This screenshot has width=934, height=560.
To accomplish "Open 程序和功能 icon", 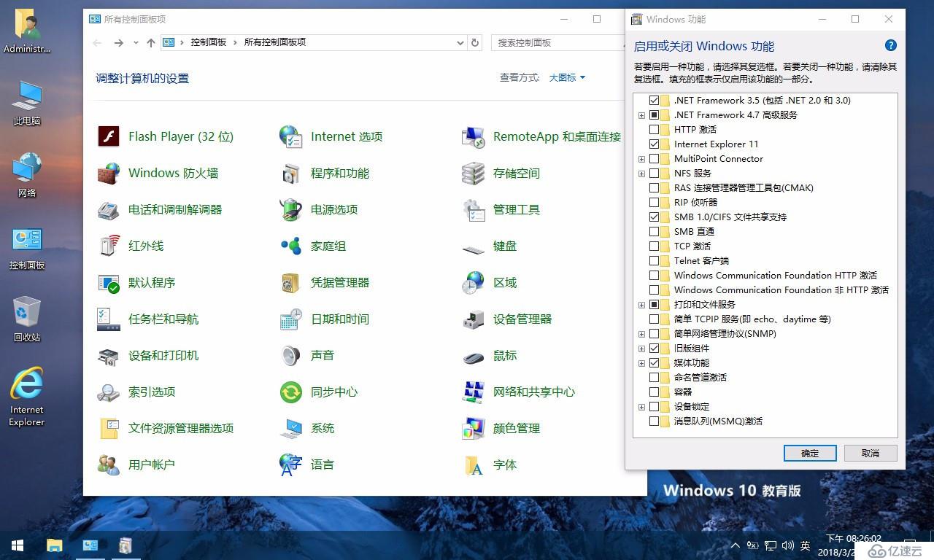I will pyautogui.click(x=291, y=173).
